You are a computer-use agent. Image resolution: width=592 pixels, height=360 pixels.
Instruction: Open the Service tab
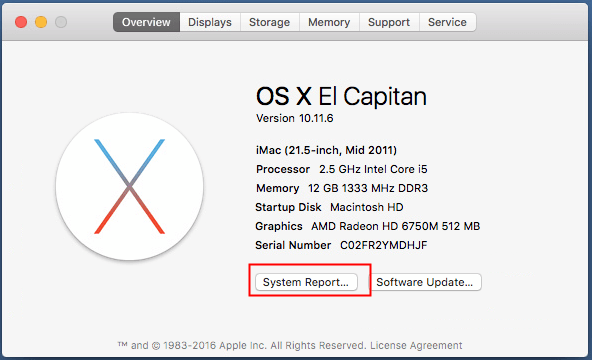tap(447, 22)
